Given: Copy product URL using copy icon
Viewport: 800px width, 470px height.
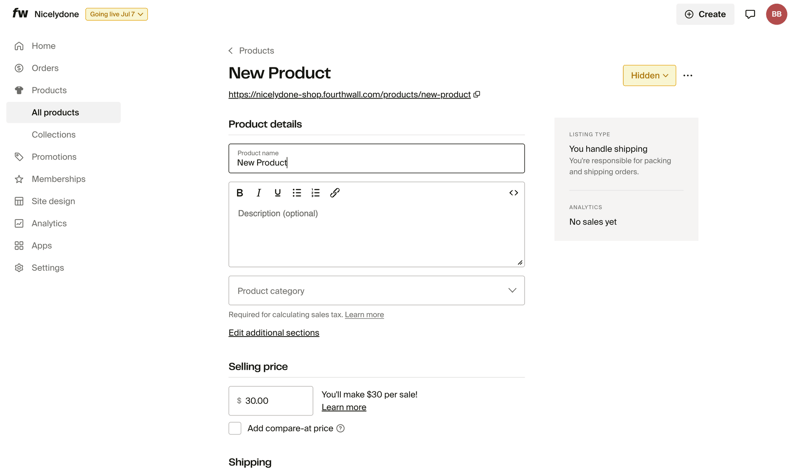Looking at the screenshot, I should tap(477, 95).
